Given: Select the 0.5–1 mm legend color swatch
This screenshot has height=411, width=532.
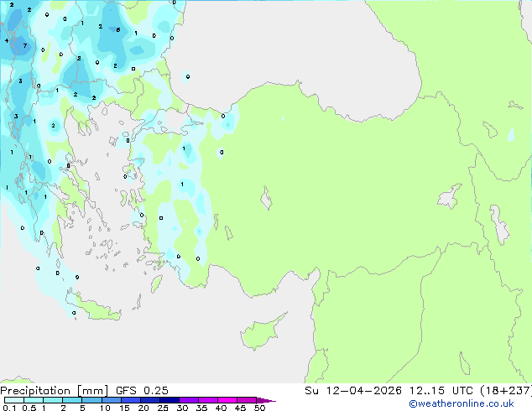Looking at the screenshot, I should [34, 400].
